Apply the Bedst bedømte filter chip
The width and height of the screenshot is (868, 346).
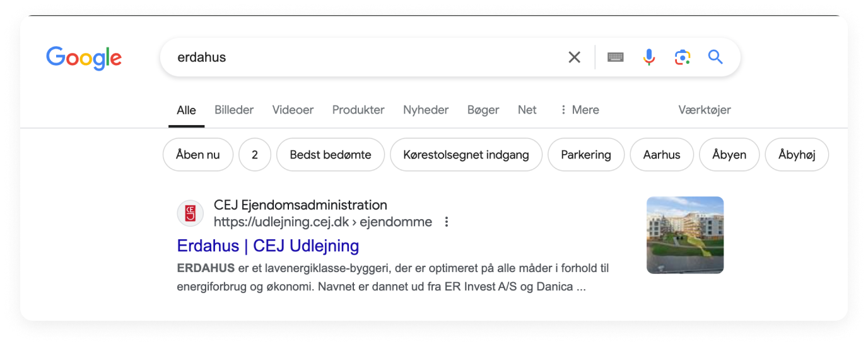click(x=331, y=155)
